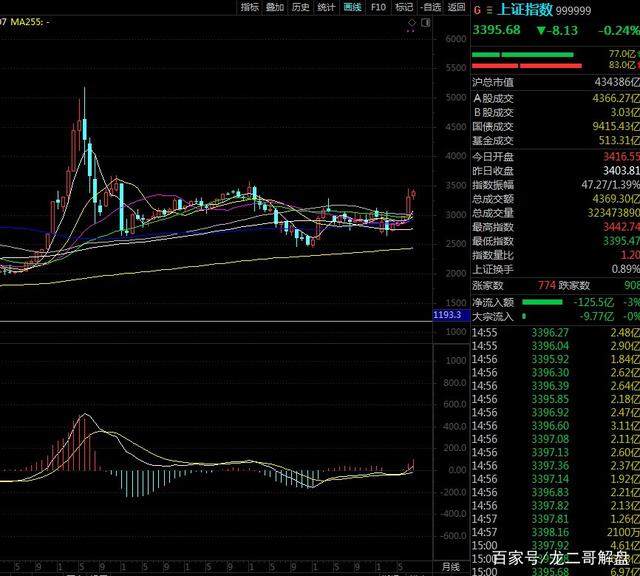Click the 15:00 tick priced 3397.92
The image size is (640, 576).
point(556,545)
